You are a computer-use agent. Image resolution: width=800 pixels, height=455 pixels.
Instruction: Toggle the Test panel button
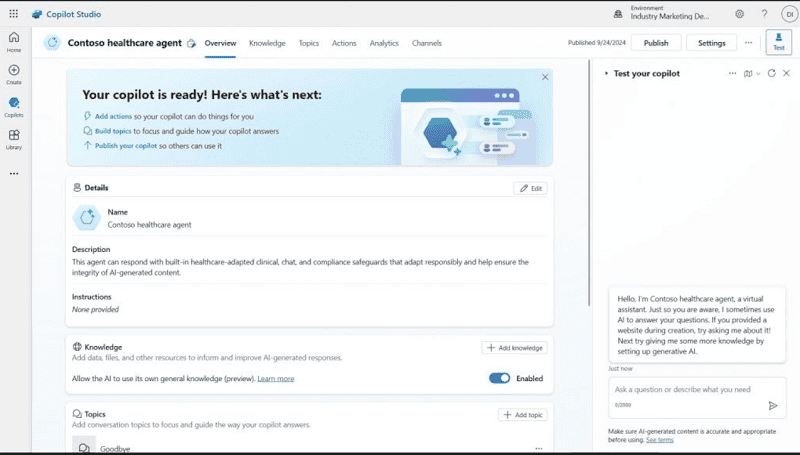pyautogui.click(x=779, y=42)
